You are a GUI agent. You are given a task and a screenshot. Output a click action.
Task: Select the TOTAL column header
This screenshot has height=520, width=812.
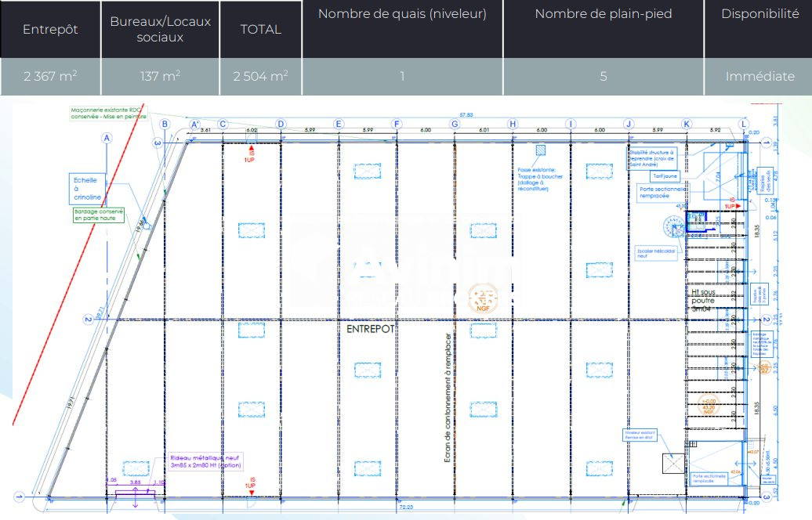[260, 29]
